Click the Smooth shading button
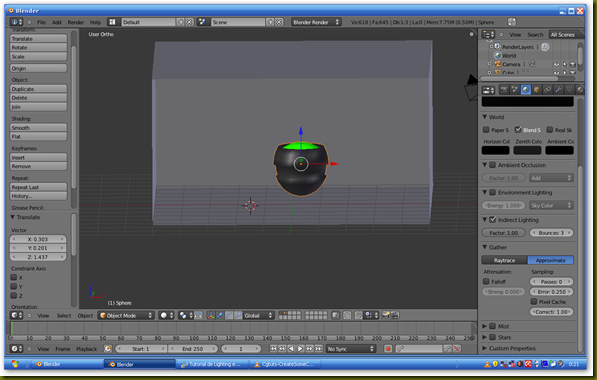This screenshot has height=380, width=597. [38, 128]
